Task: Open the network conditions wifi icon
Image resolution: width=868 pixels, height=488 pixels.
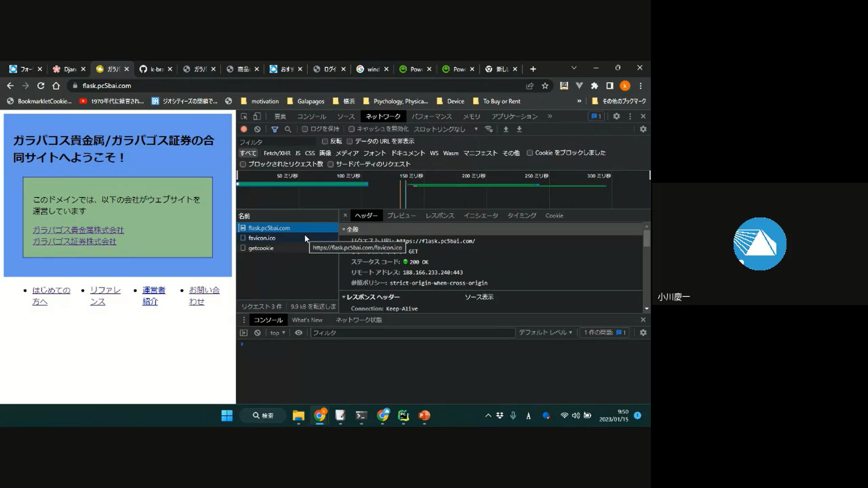Action: click(x=489, y=129)
